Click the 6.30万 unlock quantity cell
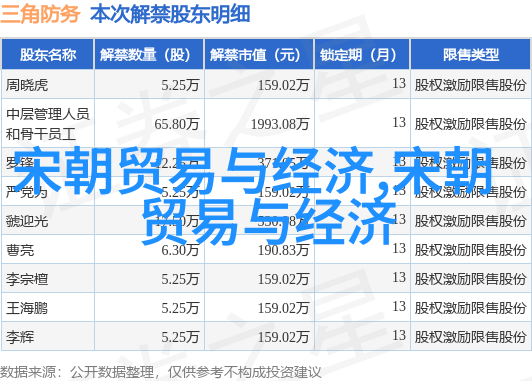532x381 pixels. pyautogui.click(x=149, y=250)
